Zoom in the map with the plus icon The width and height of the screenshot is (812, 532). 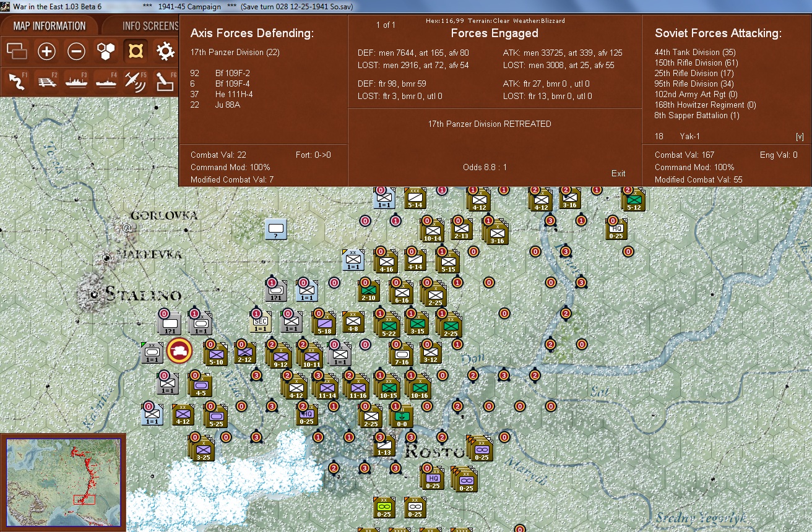(47, 51)
